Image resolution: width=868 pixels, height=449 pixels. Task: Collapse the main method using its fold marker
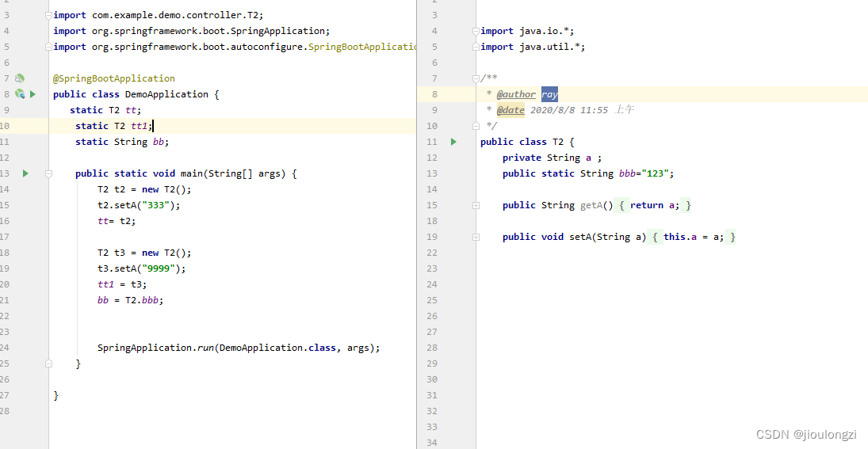(x=48, y=173)
